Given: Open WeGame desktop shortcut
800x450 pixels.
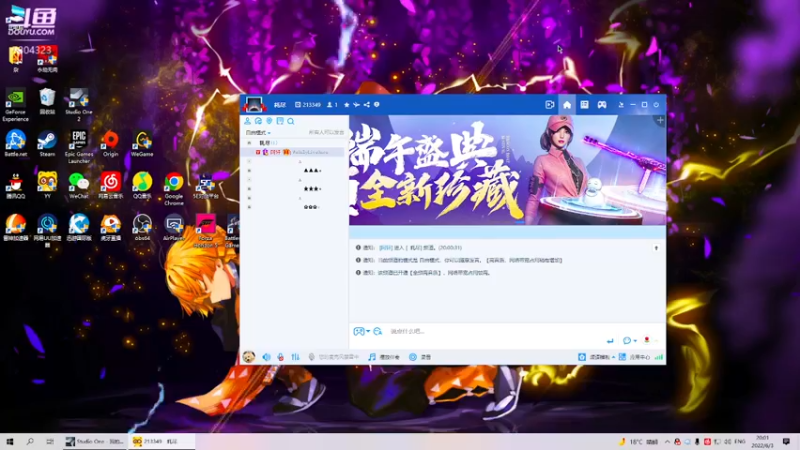Looking at the screenshot, I should (142, 143).
